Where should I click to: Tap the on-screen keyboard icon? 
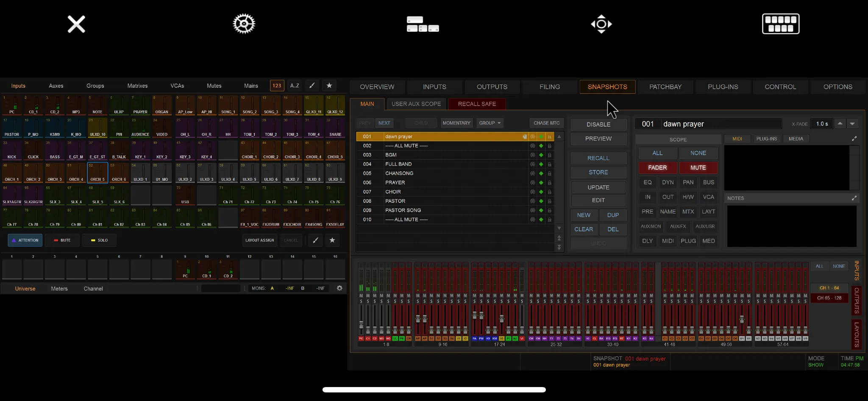780,24
